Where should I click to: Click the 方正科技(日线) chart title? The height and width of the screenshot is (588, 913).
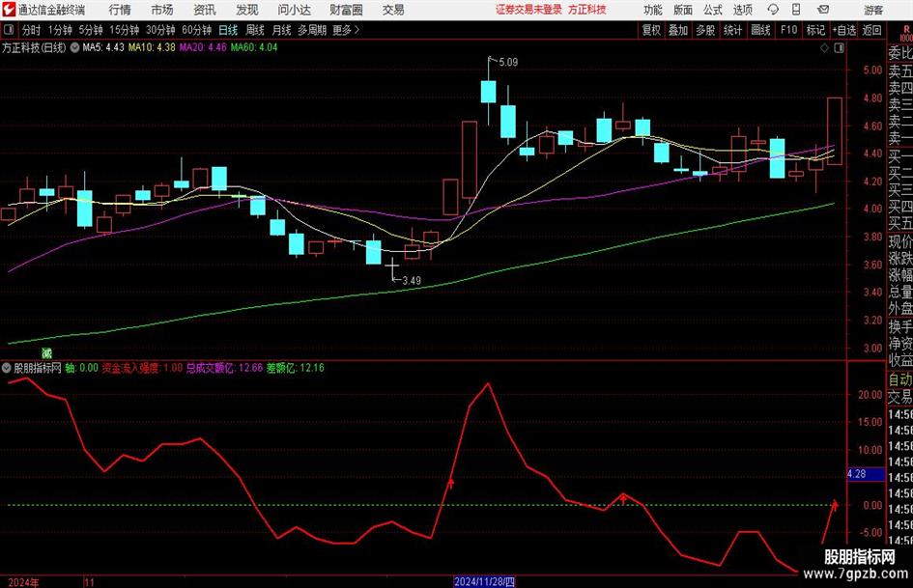[34, 47]
